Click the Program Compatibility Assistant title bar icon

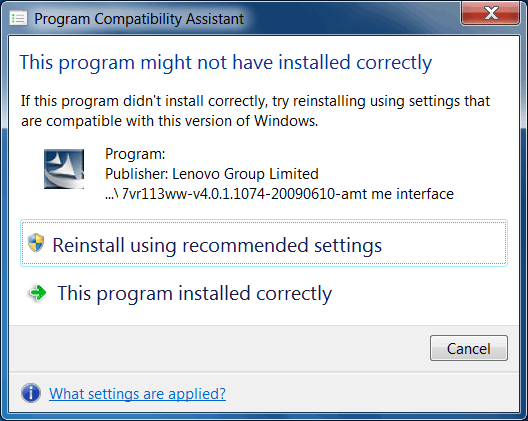click(x=18, y=18)
